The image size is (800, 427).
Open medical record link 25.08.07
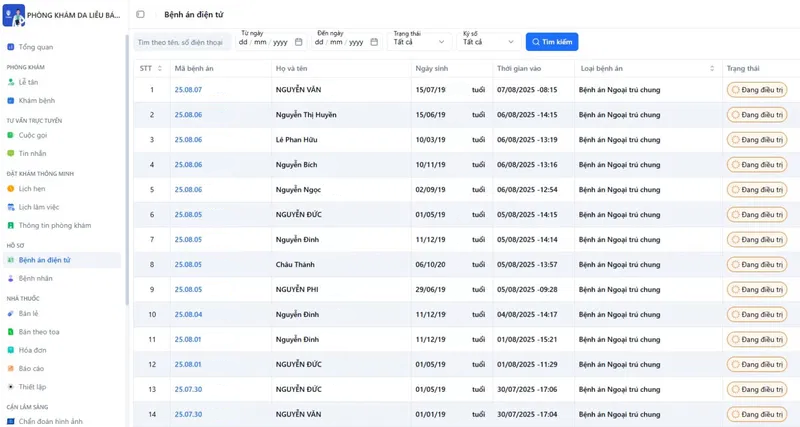coord(188,90)
